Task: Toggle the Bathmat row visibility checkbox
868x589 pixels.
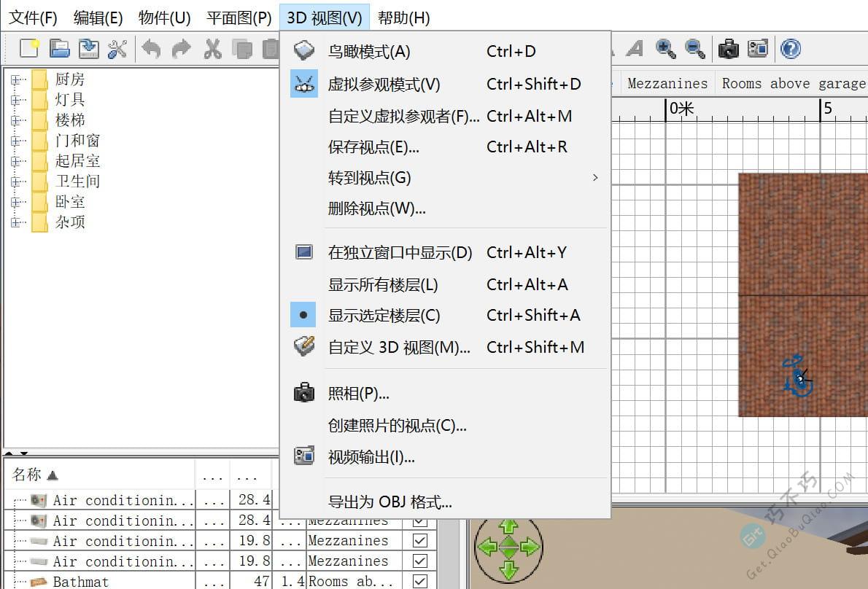Action: click(x=420, y=581)
